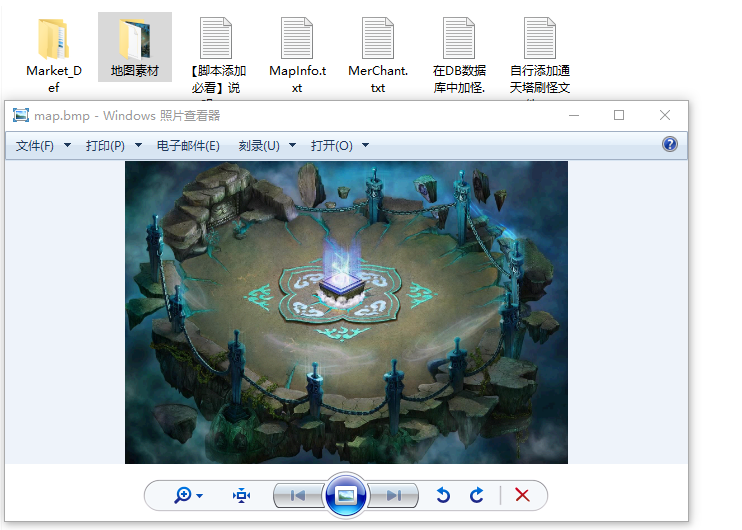The width and height of the screenshot is (742, 530).
Task: Click the actual size fit button
Action: [x=241, y=495]
